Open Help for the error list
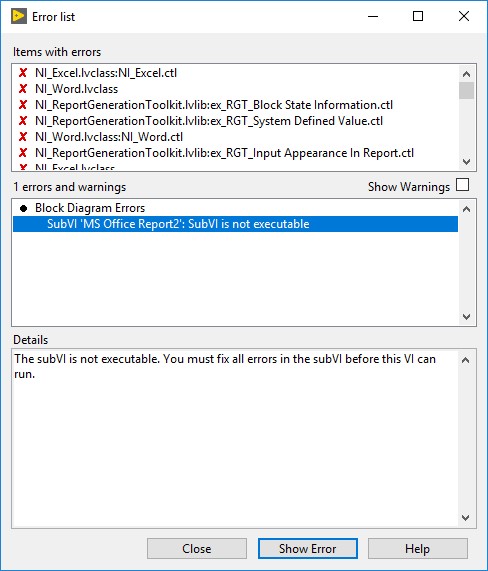The width and height of the screenshot is (488, 571). (x=418, y=548)
